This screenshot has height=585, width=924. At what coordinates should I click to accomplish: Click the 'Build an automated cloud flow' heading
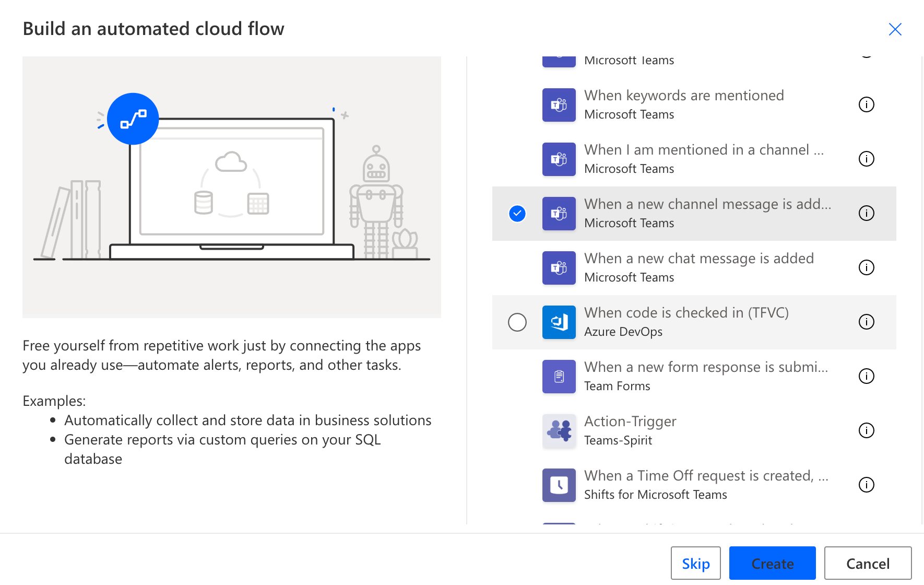153,29
